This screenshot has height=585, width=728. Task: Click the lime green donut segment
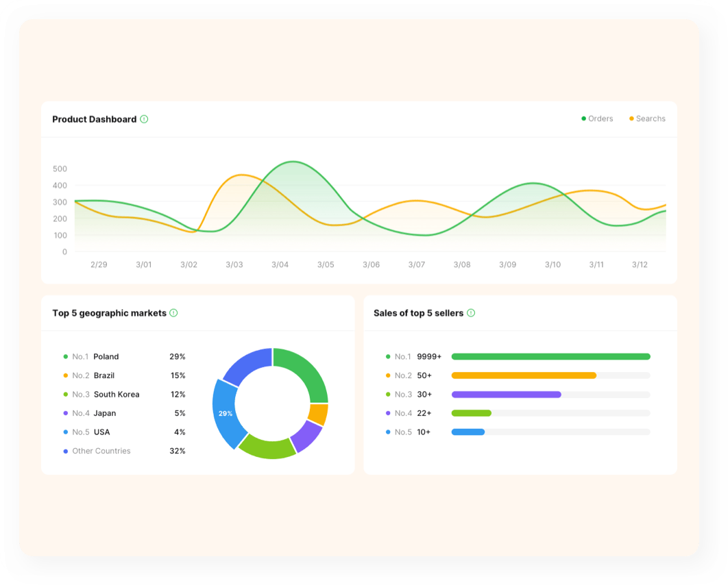coord(268,448)
